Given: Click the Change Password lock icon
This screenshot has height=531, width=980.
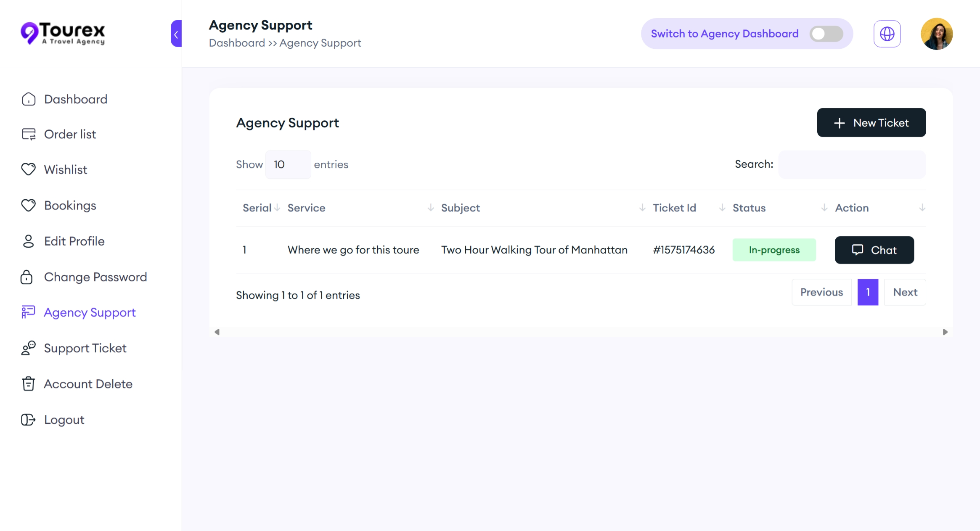Looking at the screenshot, I should (26, 277).
